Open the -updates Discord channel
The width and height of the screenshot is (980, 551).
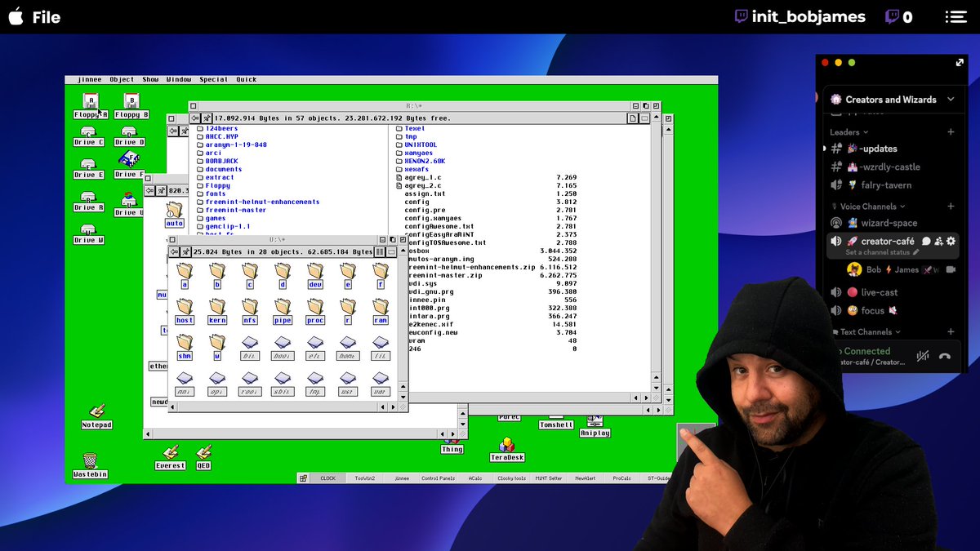pos(878,149)
